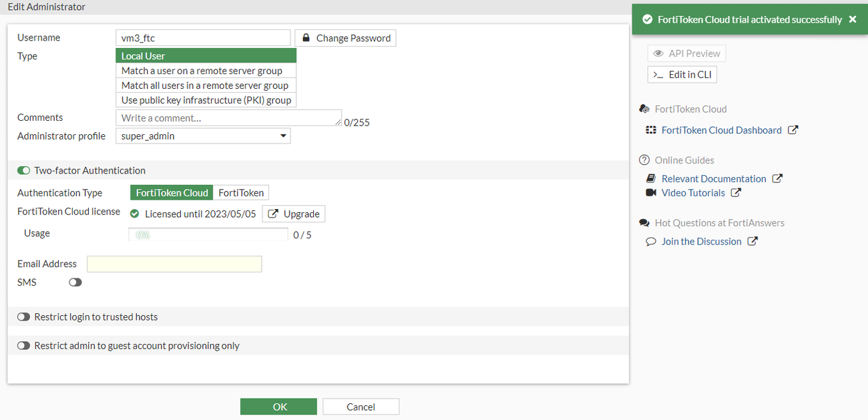The width and height of the screenshot is (868, 420).
Task: Switch Authentication Type to FortiToken
Action: point(240,192)
